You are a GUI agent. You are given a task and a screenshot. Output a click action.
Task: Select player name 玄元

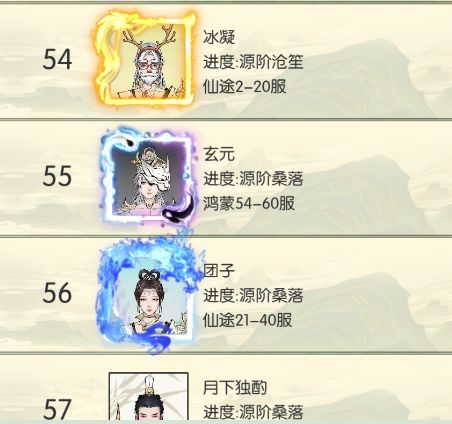pyautogui.click(x=219, y=154)
